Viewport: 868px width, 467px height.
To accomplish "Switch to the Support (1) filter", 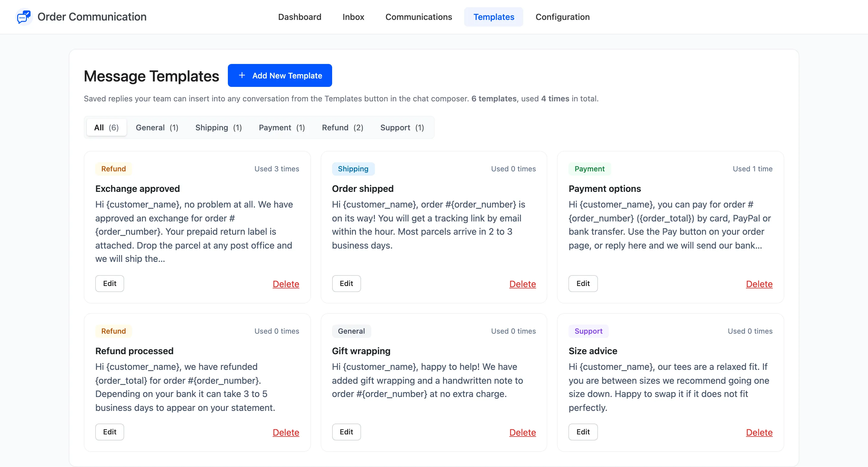I will [402, 127].
